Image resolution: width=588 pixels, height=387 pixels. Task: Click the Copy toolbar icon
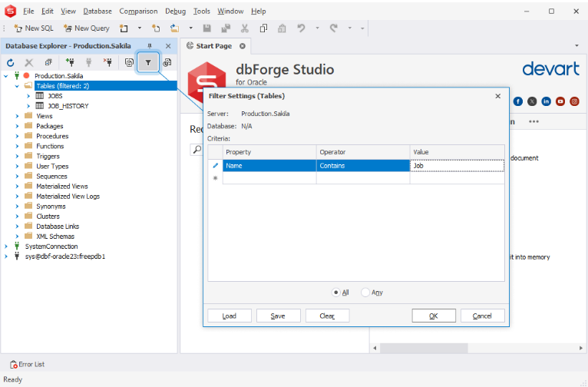point(263,28)
